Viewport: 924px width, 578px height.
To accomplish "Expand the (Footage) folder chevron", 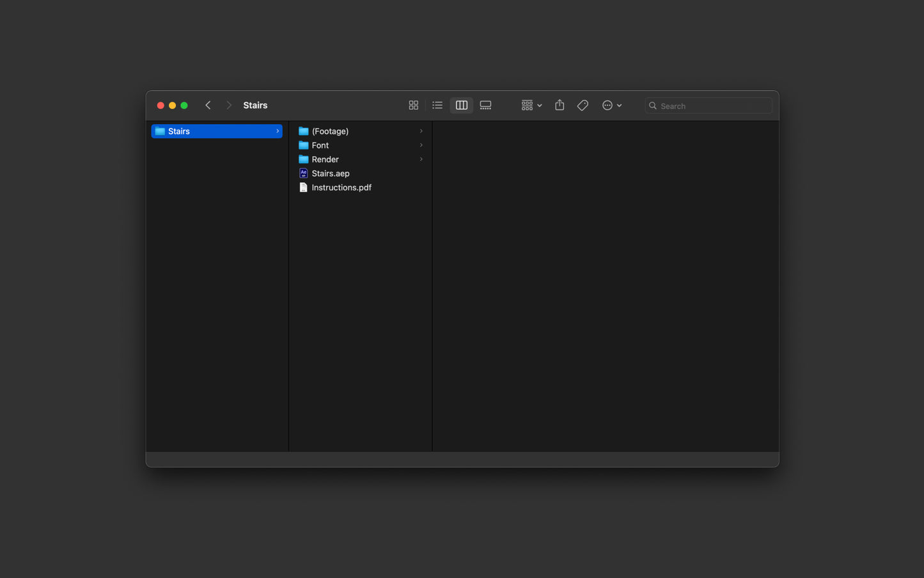I will click(421, 131).
